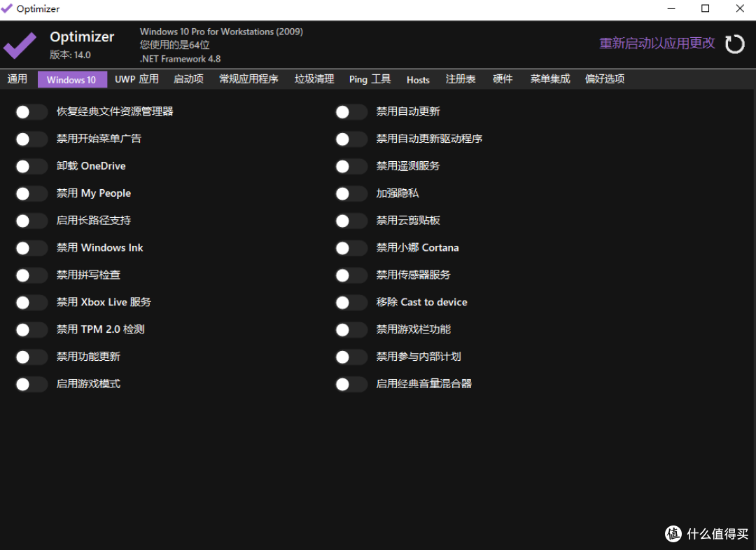Toggle 禁用小娜 Cortana switch
756x550 pixels.
351,248
